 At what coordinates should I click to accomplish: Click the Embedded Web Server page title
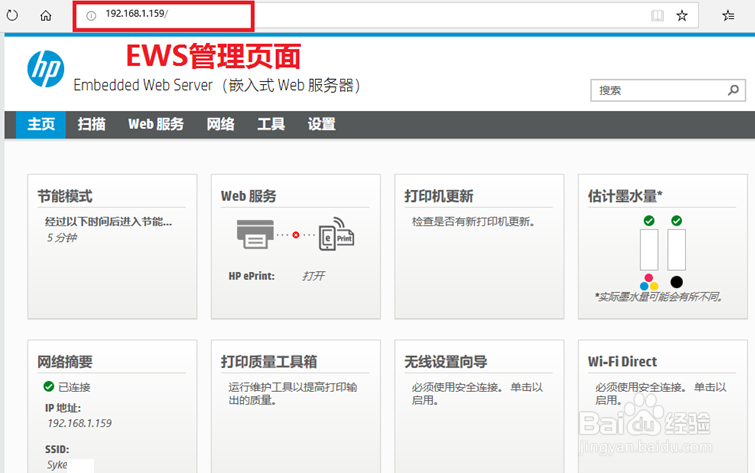(x=217, y=85)
